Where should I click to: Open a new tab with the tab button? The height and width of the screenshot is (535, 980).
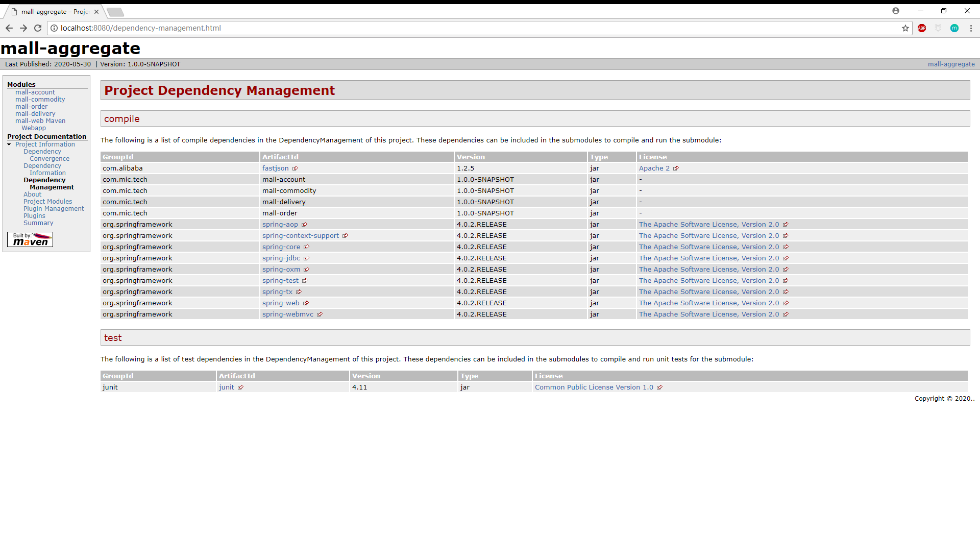115,12
